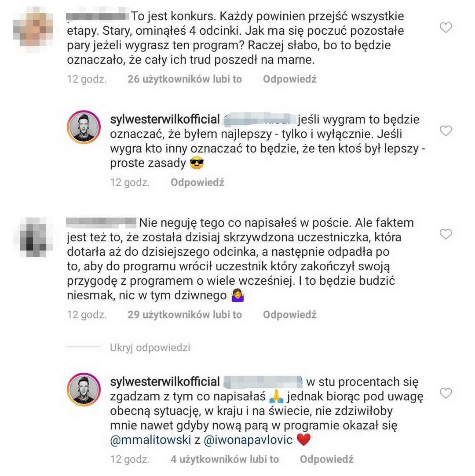Like the comment starting 'Nie neguję tego'
The width and height of the screenshot is (475, 476).
point(446,234)
